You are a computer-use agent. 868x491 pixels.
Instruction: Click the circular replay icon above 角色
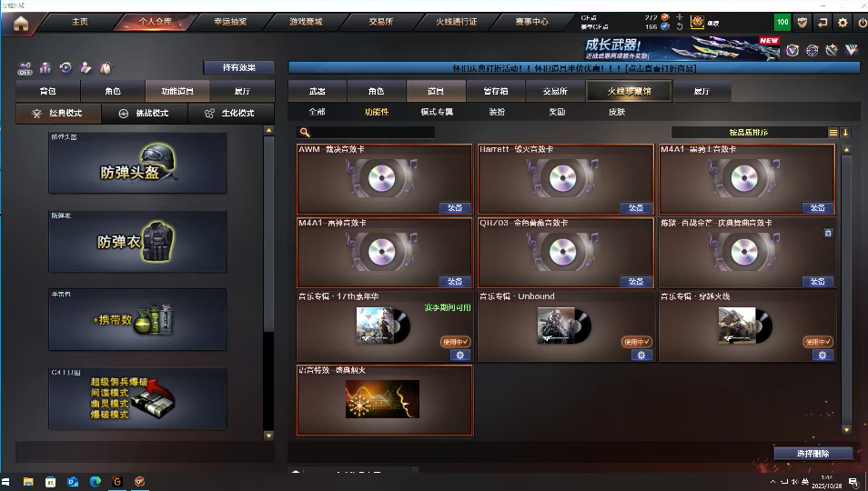click(x=66, y=67)
